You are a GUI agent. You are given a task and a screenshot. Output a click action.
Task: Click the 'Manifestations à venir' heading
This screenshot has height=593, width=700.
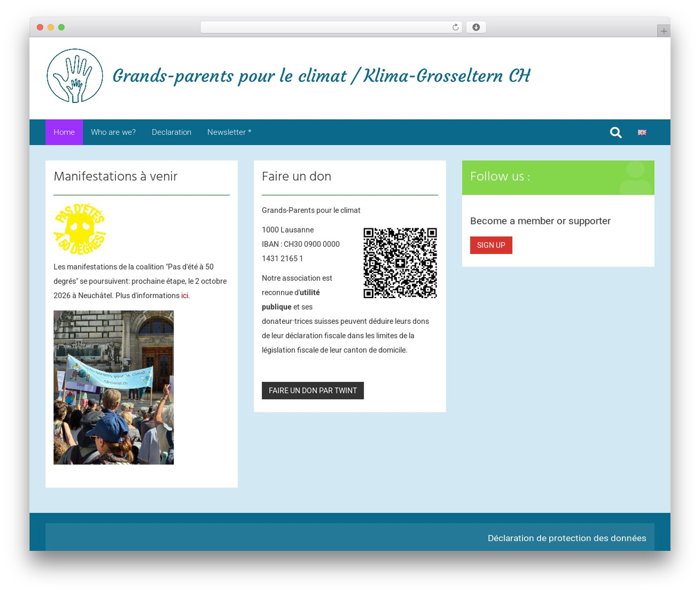115,176
